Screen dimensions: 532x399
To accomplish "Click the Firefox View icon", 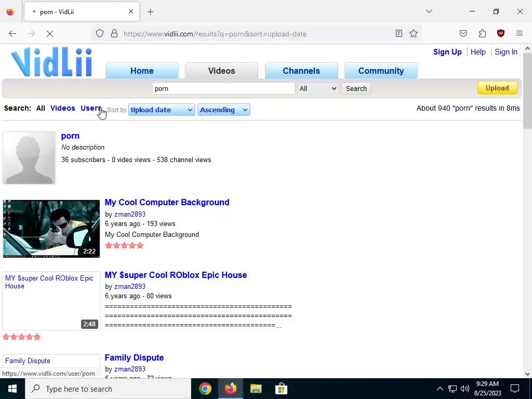I will 10,11.
